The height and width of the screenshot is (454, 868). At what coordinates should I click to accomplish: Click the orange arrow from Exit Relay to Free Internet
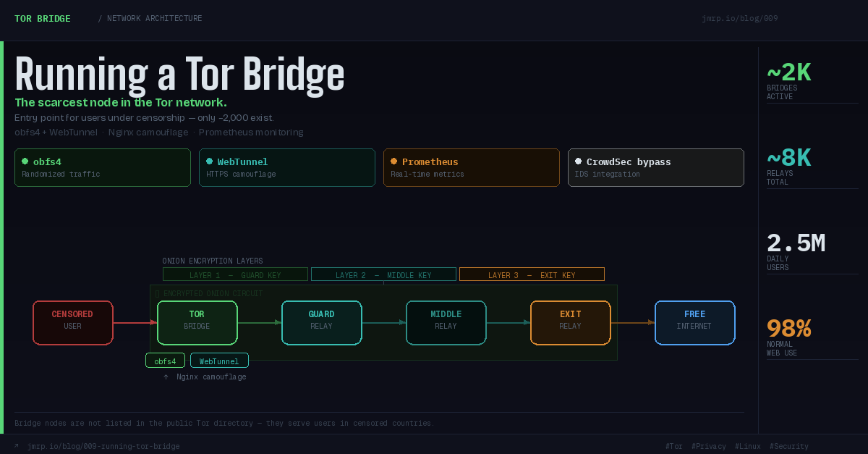(632, 322)
